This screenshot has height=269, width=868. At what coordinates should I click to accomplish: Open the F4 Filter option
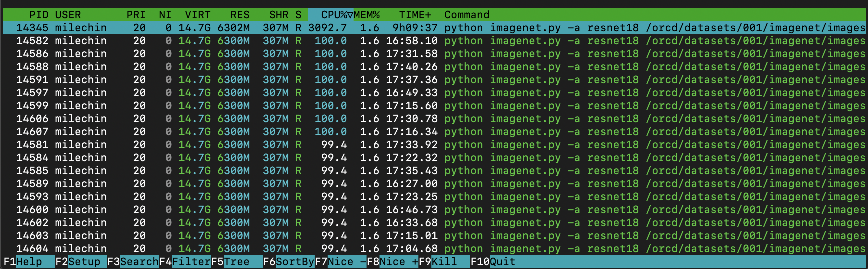point(185,262)
